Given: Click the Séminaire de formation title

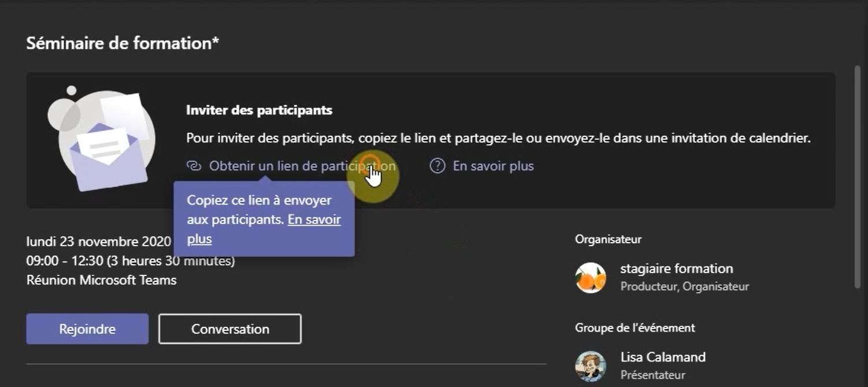Looking at the screenshot, I should (123, 43).
